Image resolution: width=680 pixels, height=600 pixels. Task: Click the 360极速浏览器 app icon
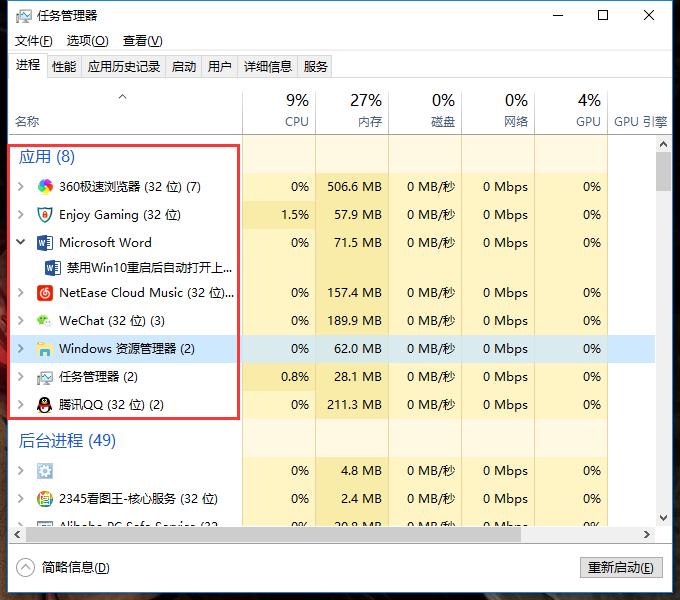(45, 187)
